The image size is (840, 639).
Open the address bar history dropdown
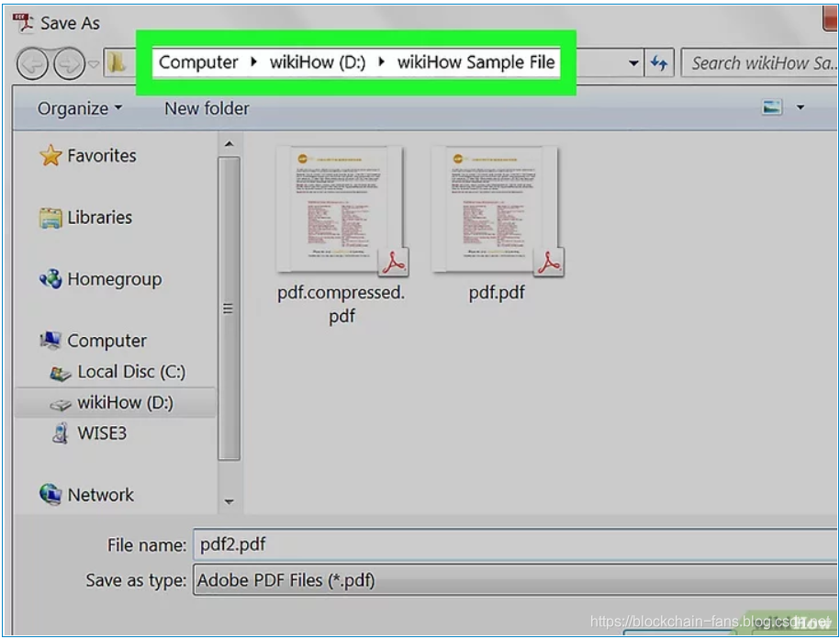(x=633, y=63)
